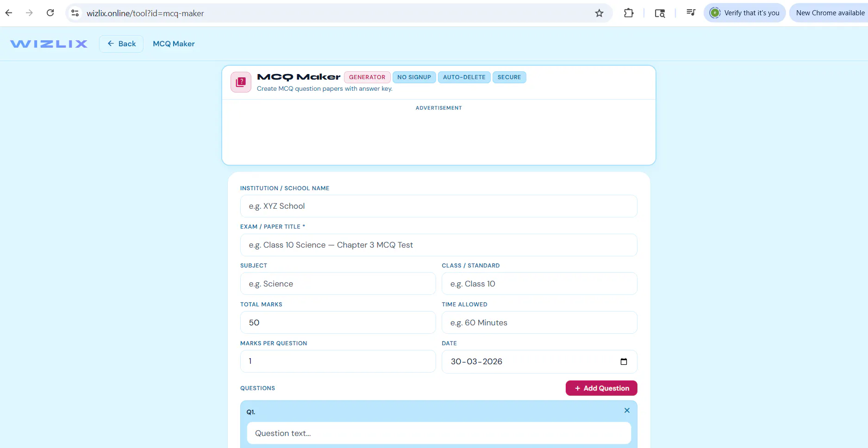Click the 'TIME ALLOWED' label
The height and width of the screenshot is (448, 868).
tap(465, 305)
